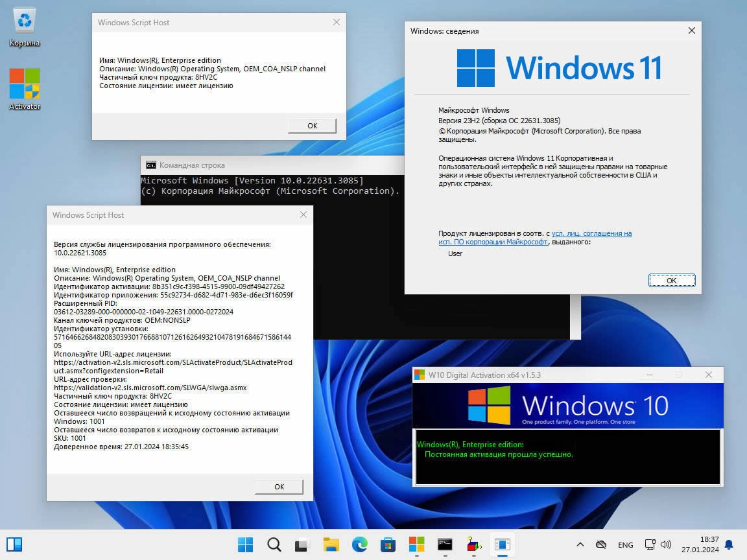Screen dimensions: 747x560
Task: Open Task View in taskbar
Action: click(x=302, y=544)
